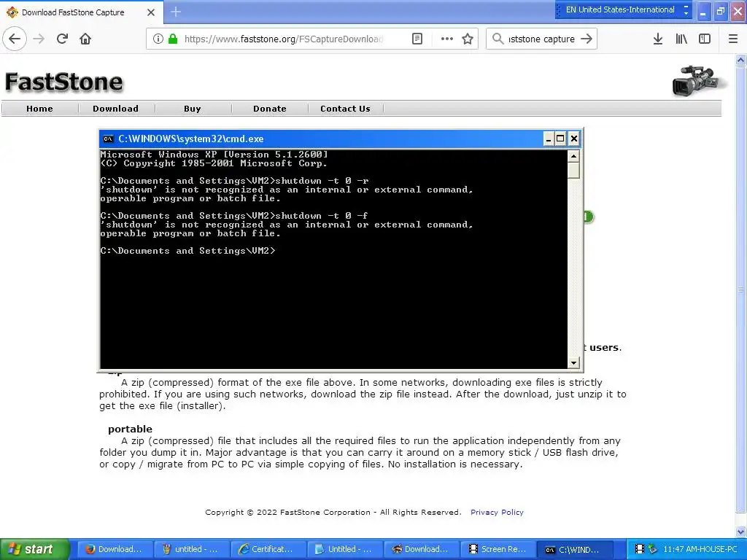This screenshot has height=560, width=747.
Task: Bookmark this page with the star icon
Action: point(468,39)
